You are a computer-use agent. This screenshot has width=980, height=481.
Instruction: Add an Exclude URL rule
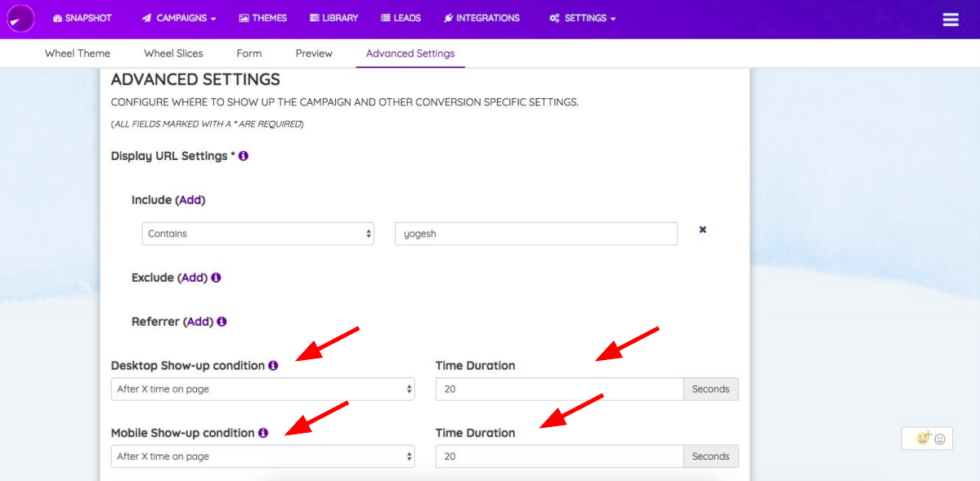193,278
